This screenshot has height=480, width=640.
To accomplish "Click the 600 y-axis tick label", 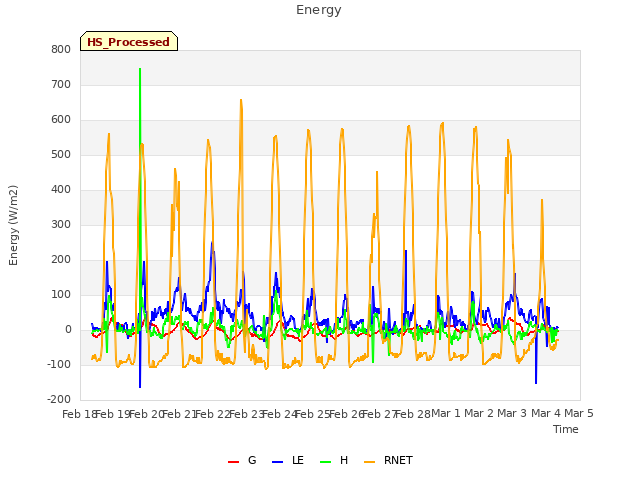I will (x=61, y=120).
